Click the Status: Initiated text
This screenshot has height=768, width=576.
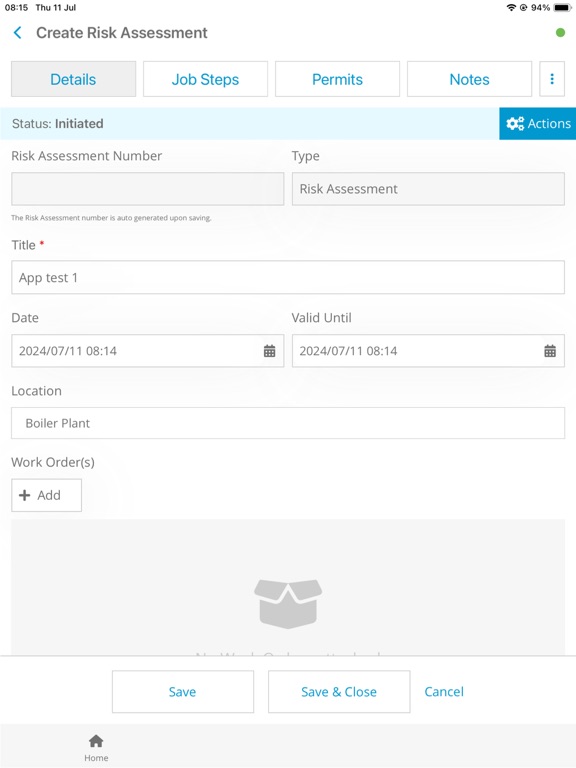[58, 123]
